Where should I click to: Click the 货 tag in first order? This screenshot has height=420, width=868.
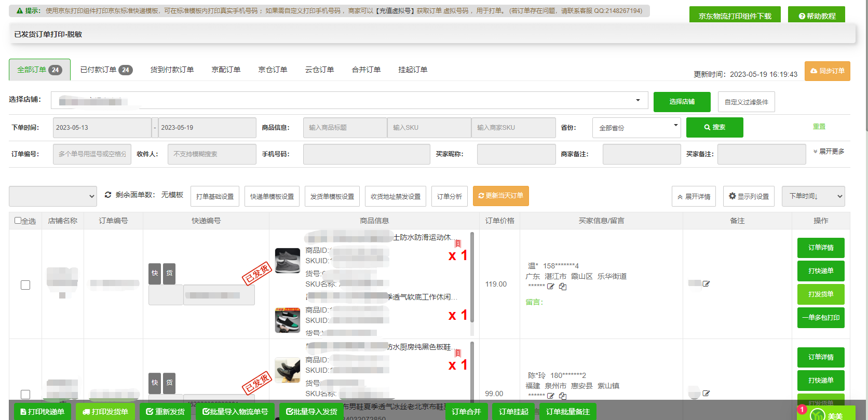169,273
